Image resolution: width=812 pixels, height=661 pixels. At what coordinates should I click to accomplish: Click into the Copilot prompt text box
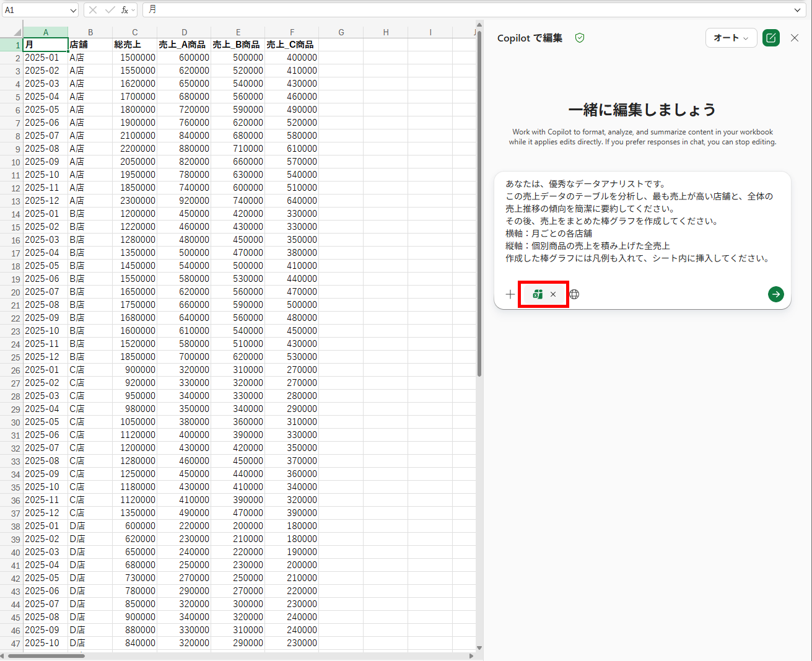tap(642, 221)
